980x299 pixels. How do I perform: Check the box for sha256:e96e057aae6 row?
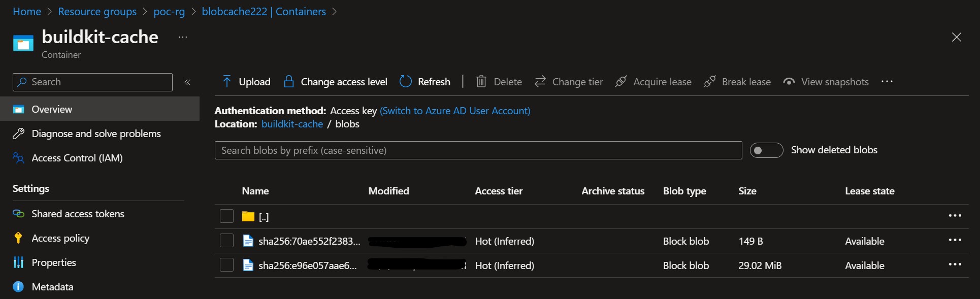(x=226, y=265)
